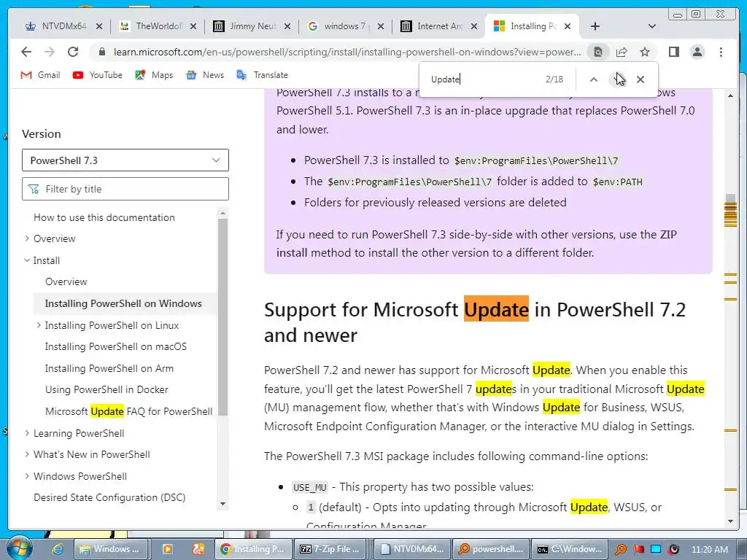Go back using the browser back arrow
The width and height of the screenshot is (747, 560).
(x=26, y=52)
